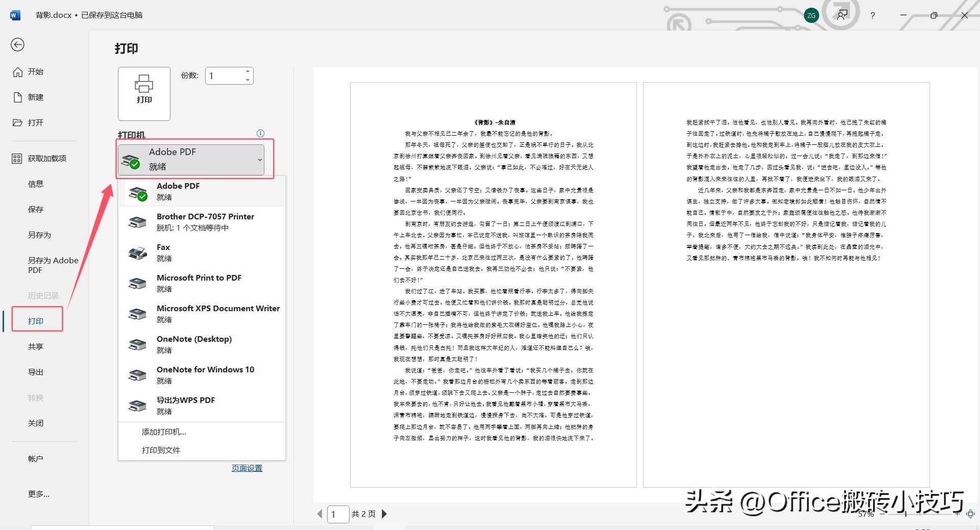Open the 开始 (Home) page
Viewport: 980px width, 530px height.
tap(29, 72)
